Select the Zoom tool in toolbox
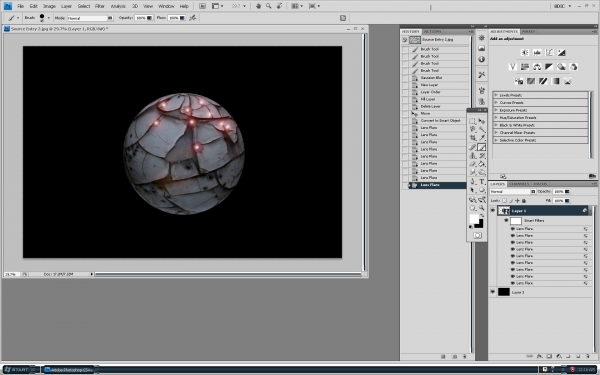Screen dimensions: 600x375 (482, 208)
